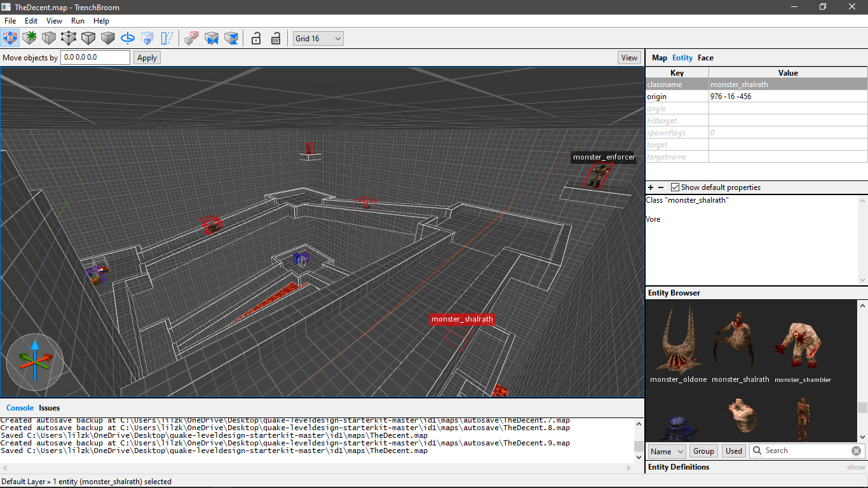
Task: Open the View button in the 3D viewport
Action: pyautogui.click(x=629, y=58)
